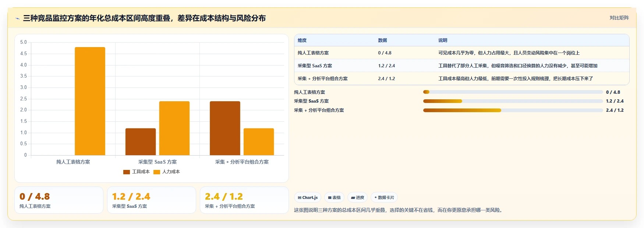Image resolution: width=644 pixels, height=228 pixels.
Task: Click the 对比矩阵 label in header
Action: (619, 18)
